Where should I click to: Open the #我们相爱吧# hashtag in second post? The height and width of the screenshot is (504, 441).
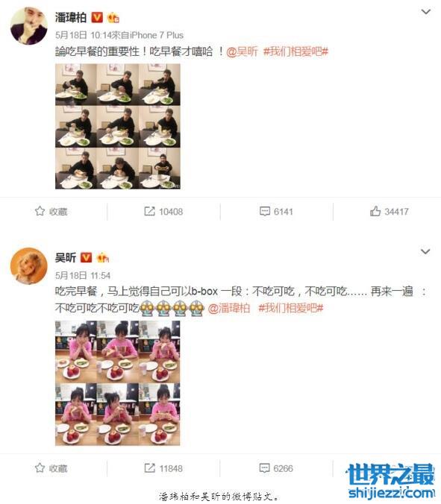click(x=291, y=308)
